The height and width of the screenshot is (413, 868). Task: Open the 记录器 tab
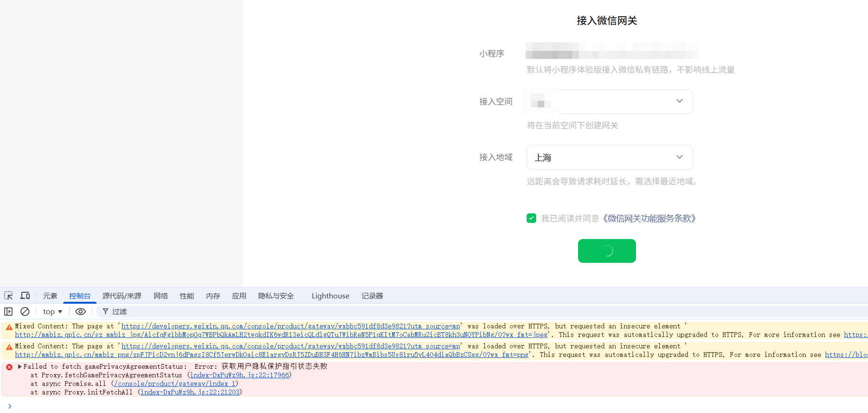(x=372, y=296)
